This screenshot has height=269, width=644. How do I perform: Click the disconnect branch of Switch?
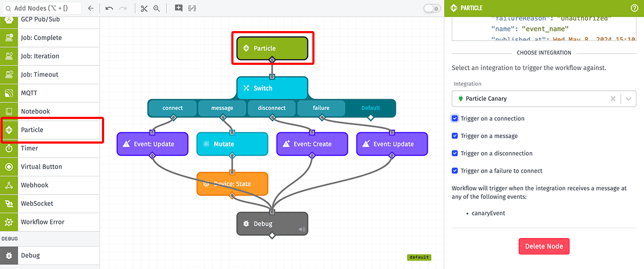click(x=272, y=108)
